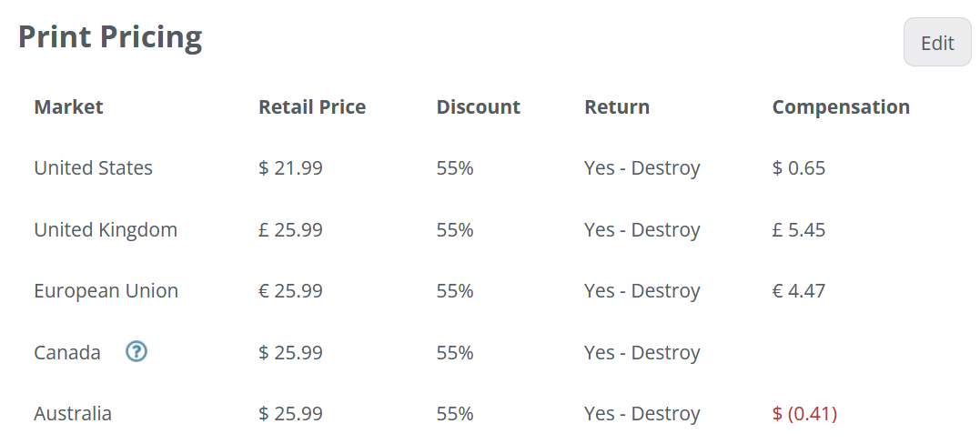The width and height of the screenshot is (980, 444).
Task: Click the Edit button for Print Pricing
Action: (937, 43)
